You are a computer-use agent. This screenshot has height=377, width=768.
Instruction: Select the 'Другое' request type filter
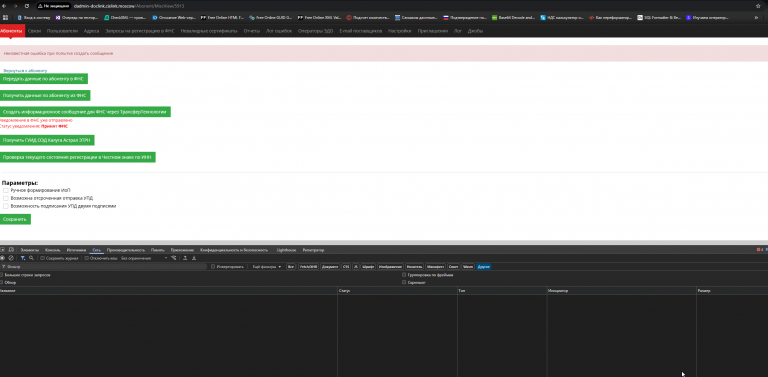click(x=484, y=266)
